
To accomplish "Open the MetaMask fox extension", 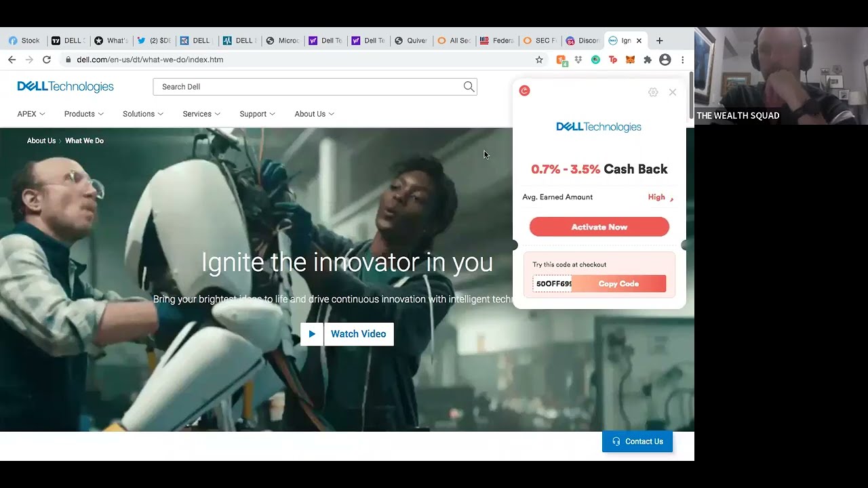I will pos(630,60).
